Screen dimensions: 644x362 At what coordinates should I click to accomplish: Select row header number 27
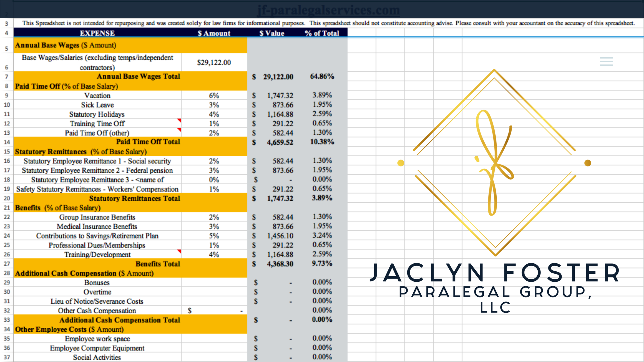7,264
